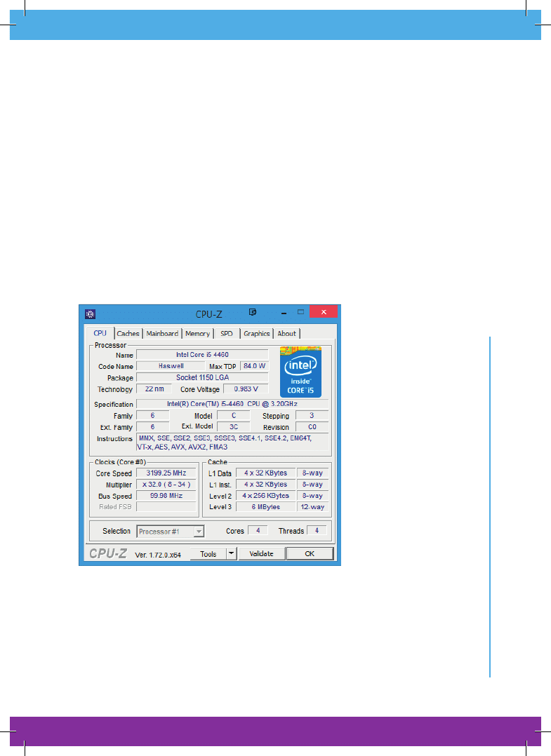Click the Level 3 size 6 MBytes
Image resolution: width=551 pixels, height=756 pixels.
coord(266,507)
